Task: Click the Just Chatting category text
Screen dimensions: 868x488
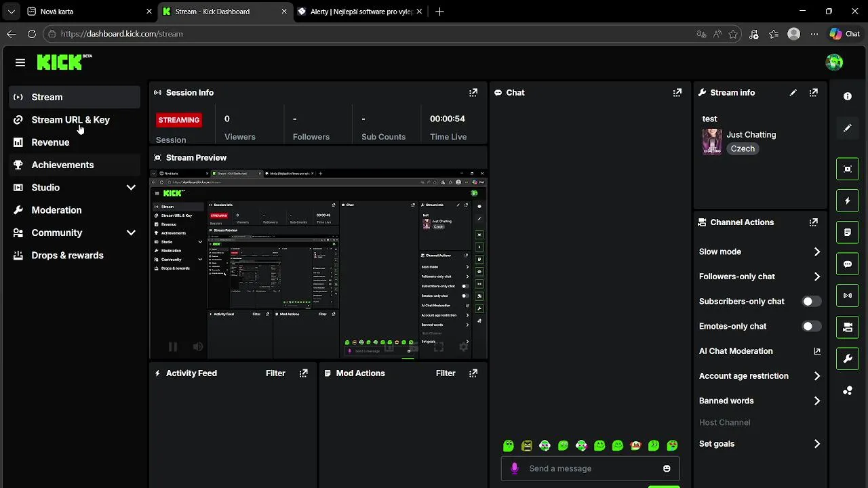Action: click(x=751, y=135)
